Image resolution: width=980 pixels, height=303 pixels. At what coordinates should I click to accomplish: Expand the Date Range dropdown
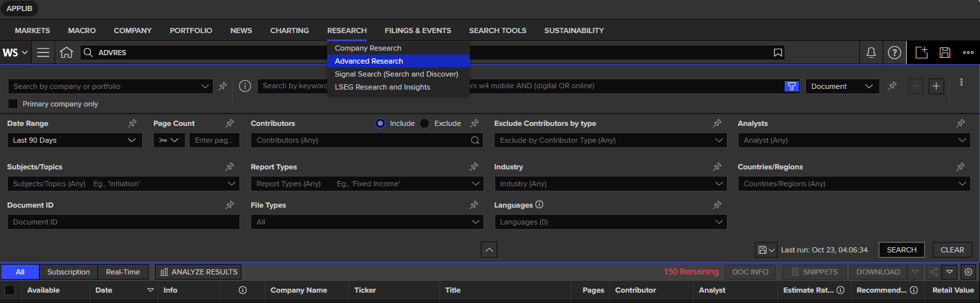(x=74, y=140)
